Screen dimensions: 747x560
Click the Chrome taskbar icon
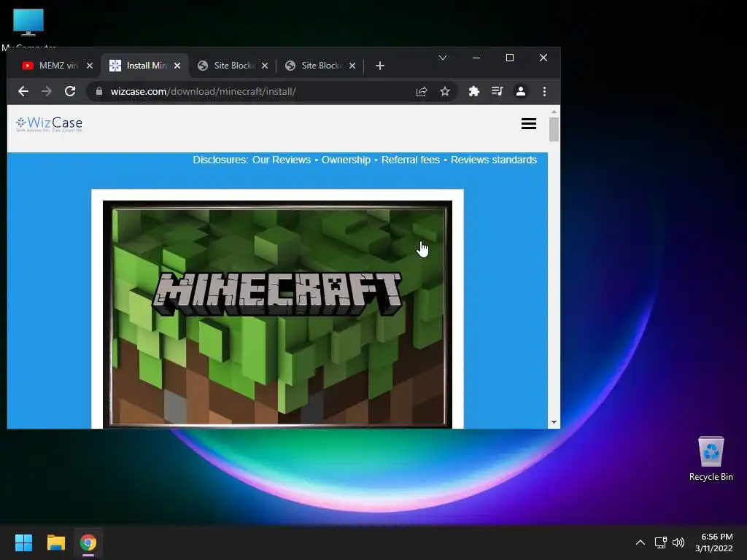[88, 542]
